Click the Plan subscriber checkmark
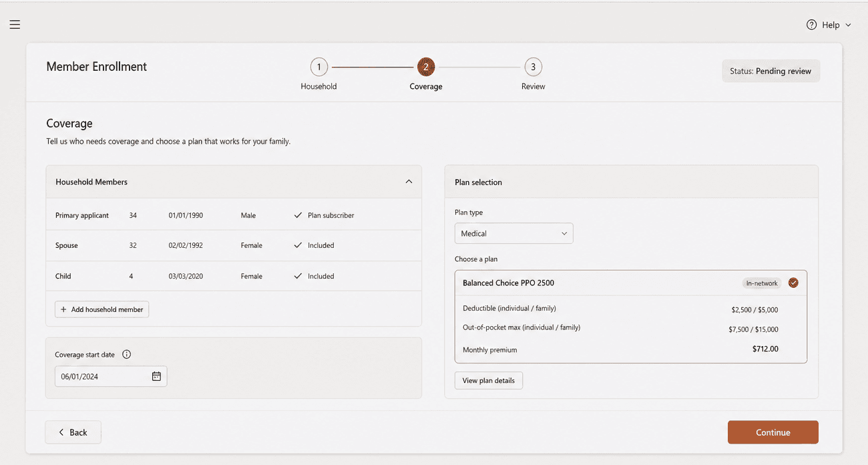This screenshot has height=465, width=868. [x=298, y=215]
